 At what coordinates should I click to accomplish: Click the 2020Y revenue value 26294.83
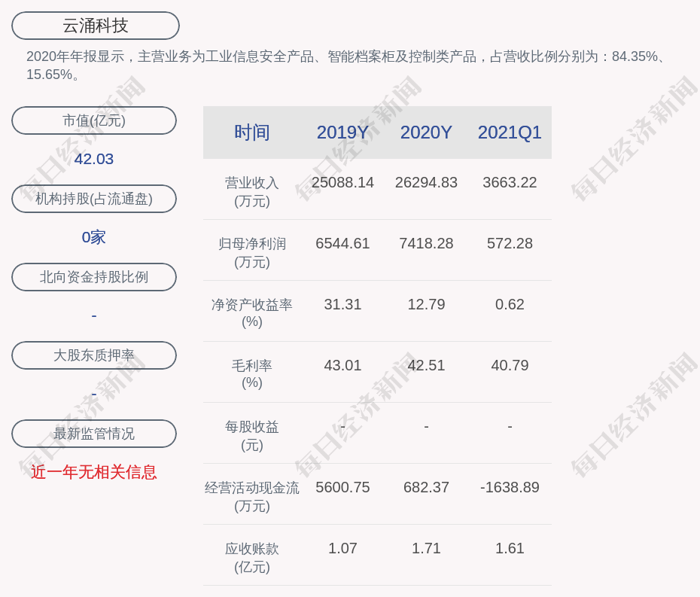[426, 182]
